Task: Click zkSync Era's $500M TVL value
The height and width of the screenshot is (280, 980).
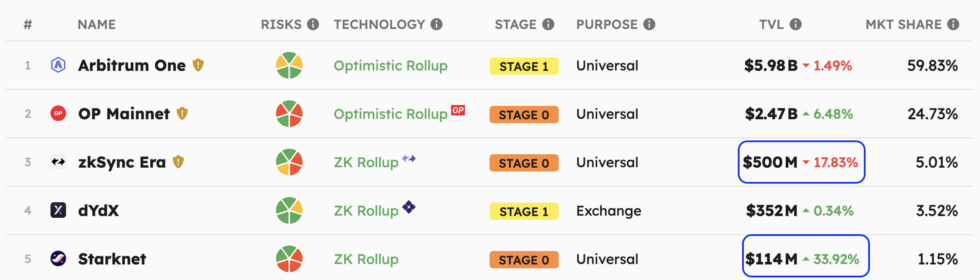Action: [x=770, y=162]
